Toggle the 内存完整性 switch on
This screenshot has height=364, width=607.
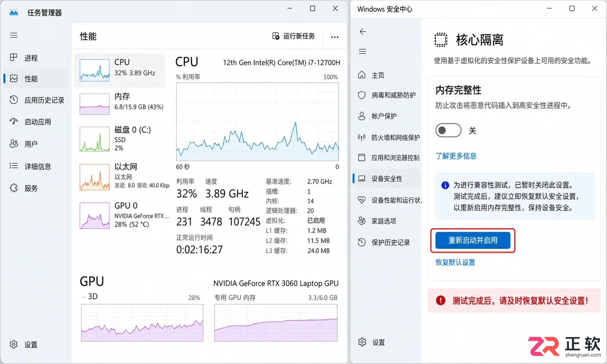(x=449, y=130)
